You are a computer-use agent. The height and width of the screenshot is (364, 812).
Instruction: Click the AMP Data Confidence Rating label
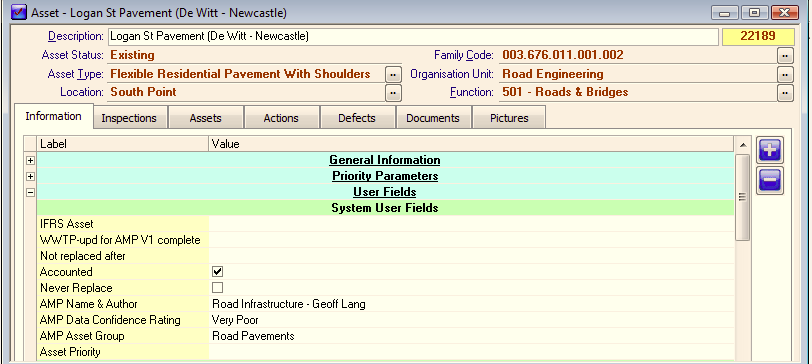click(110, 320)
